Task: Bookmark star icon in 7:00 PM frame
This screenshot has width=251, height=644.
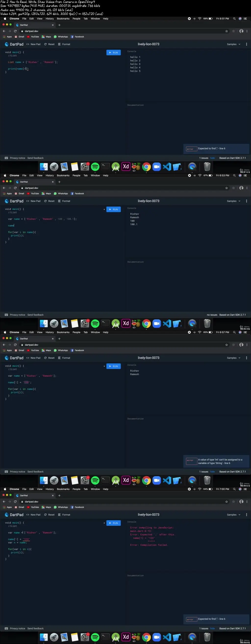Action: [x=226, y=501]
